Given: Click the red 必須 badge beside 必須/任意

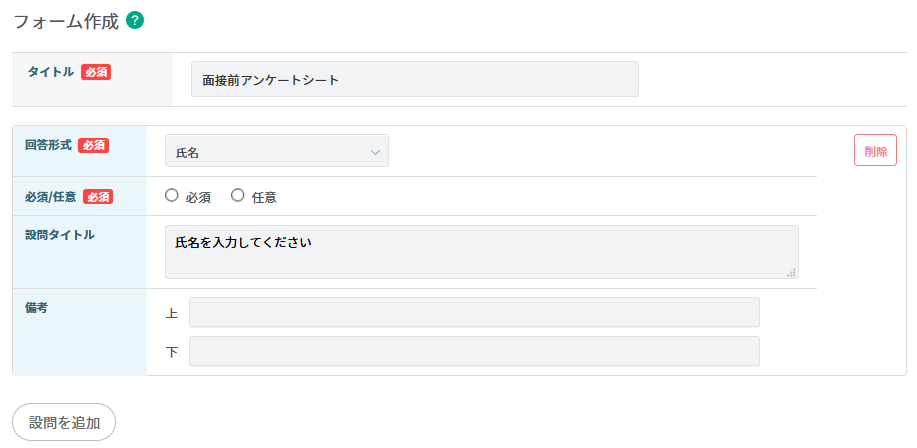Looking at the screenshot, I should 98,196.
